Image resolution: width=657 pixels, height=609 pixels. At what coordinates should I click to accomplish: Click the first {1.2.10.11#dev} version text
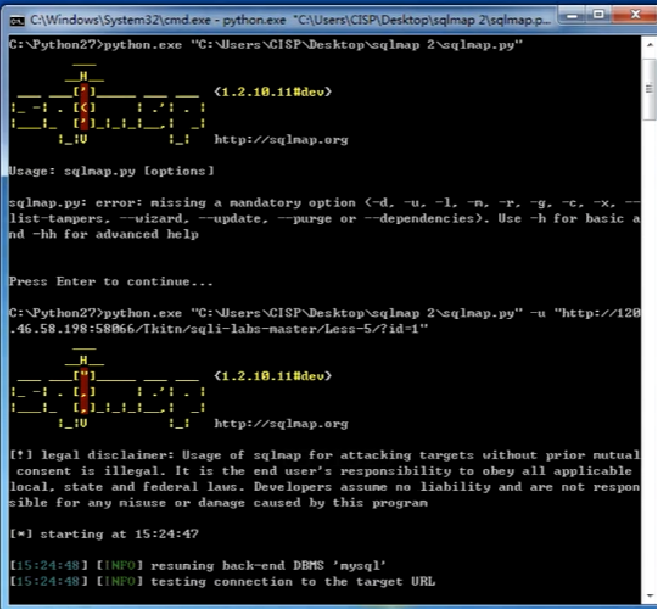(273, 92)
